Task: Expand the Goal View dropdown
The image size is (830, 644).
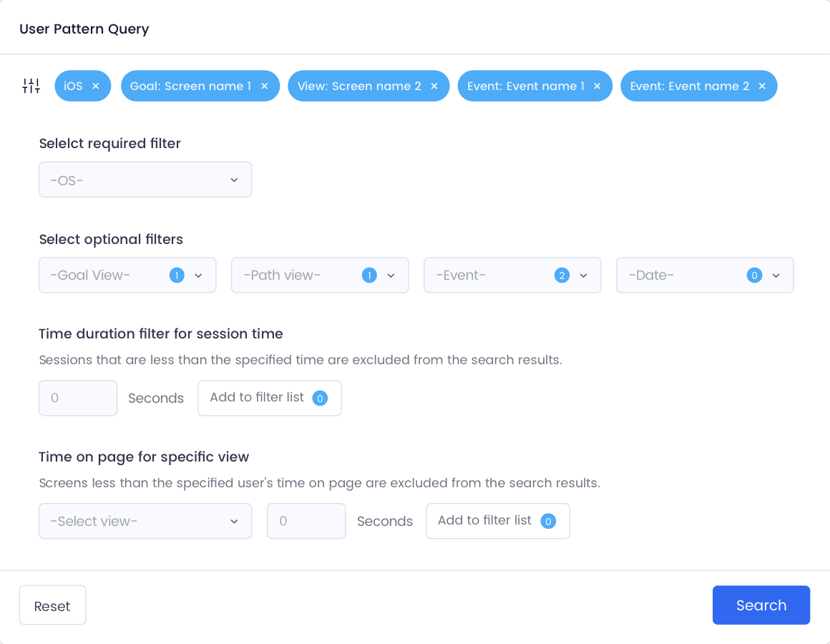Action: click(127, 275)
